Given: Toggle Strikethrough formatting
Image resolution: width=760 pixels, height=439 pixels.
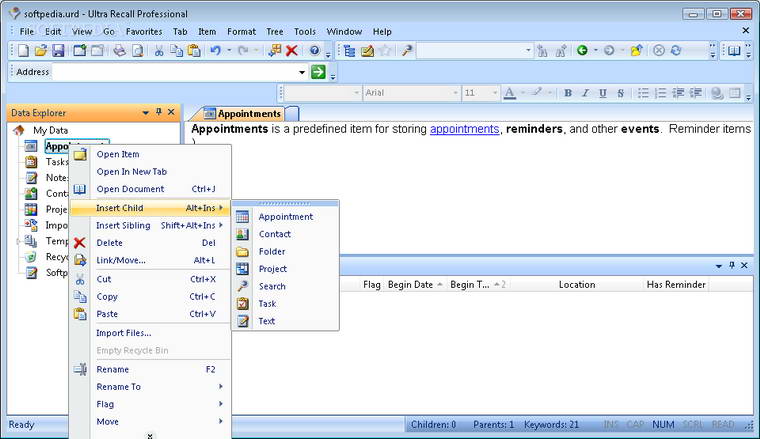Looking at the screenshot, I should coord(620,93).
